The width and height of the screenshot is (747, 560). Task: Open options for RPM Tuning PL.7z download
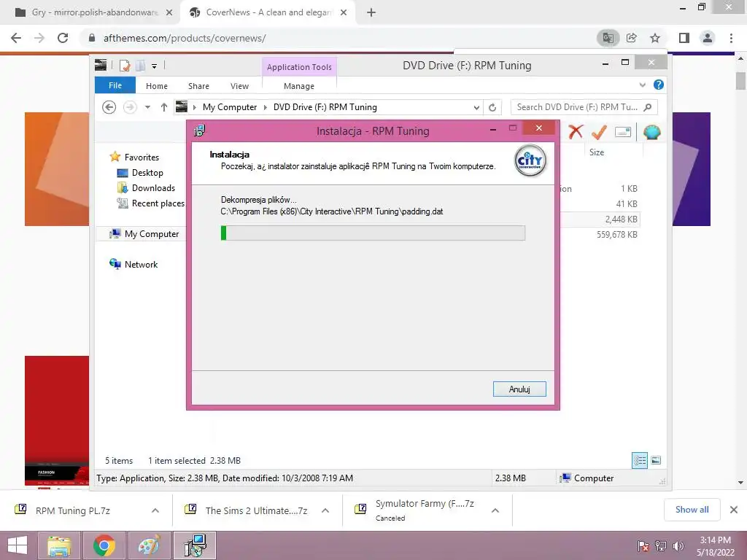coord(155,510)
